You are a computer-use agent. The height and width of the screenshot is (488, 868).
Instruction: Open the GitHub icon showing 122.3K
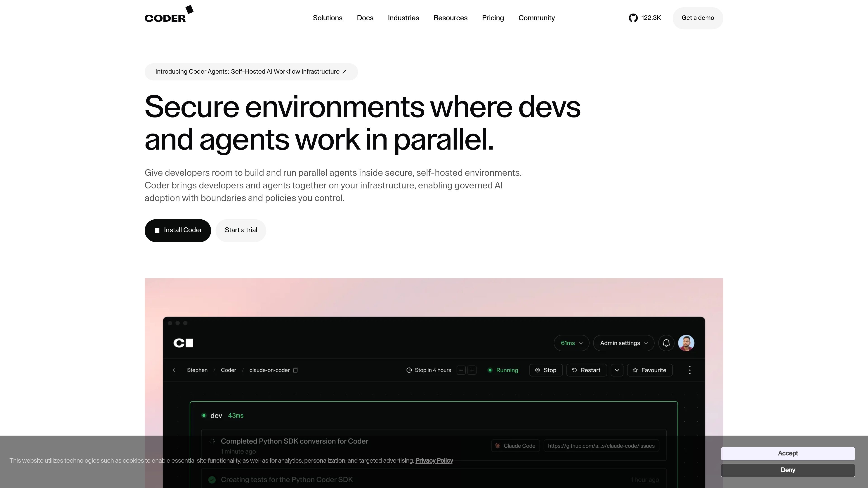click(x=633, y=18)
